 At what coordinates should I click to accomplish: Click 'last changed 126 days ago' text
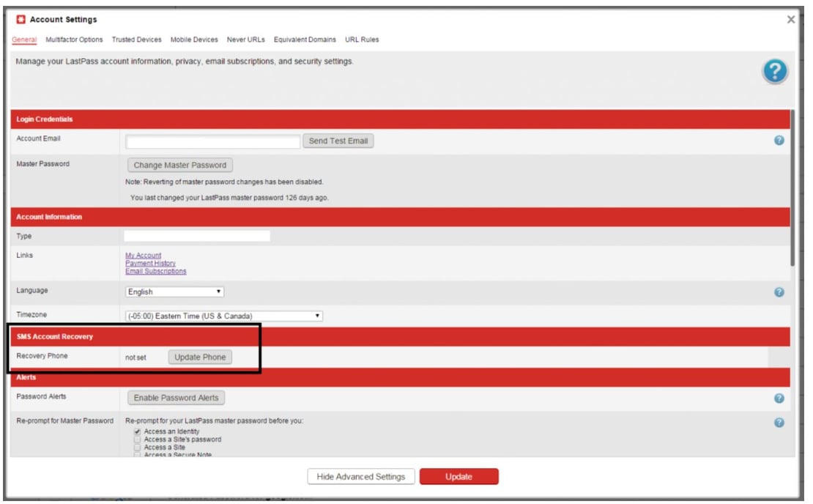[x=229, y=198]
